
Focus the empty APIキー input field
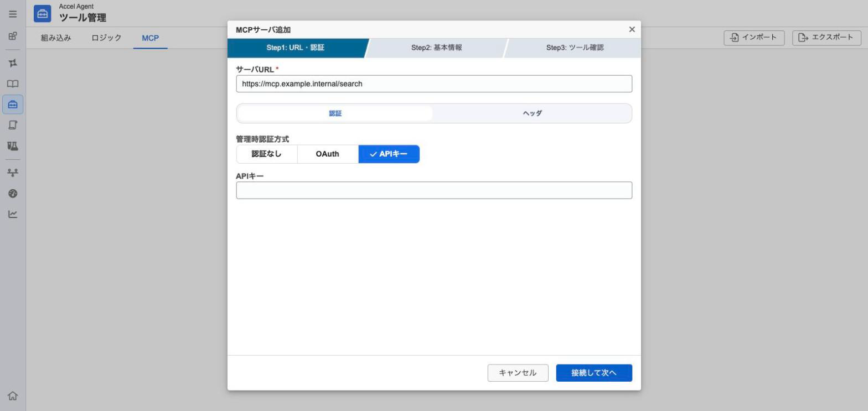click(434, 190)
